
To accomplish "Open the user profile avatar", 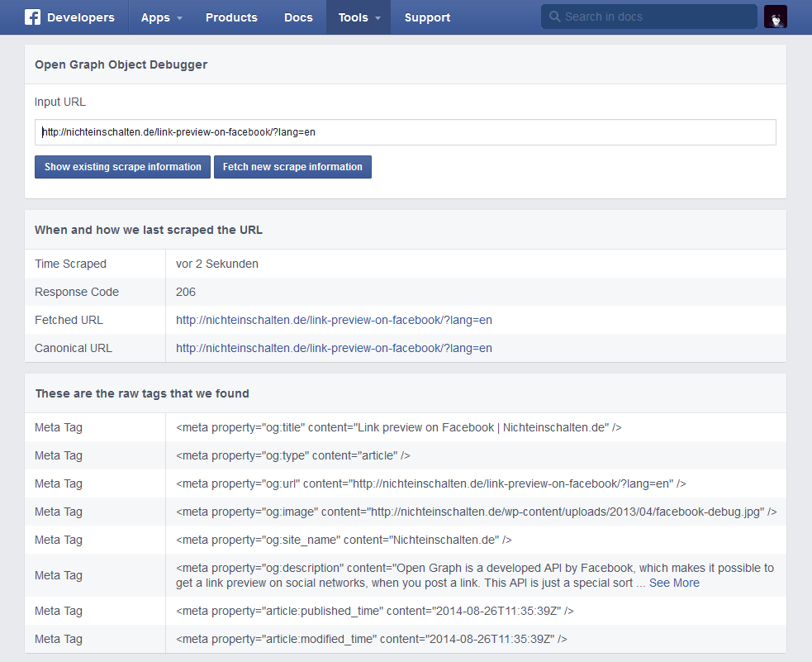I will coord(775,17).
